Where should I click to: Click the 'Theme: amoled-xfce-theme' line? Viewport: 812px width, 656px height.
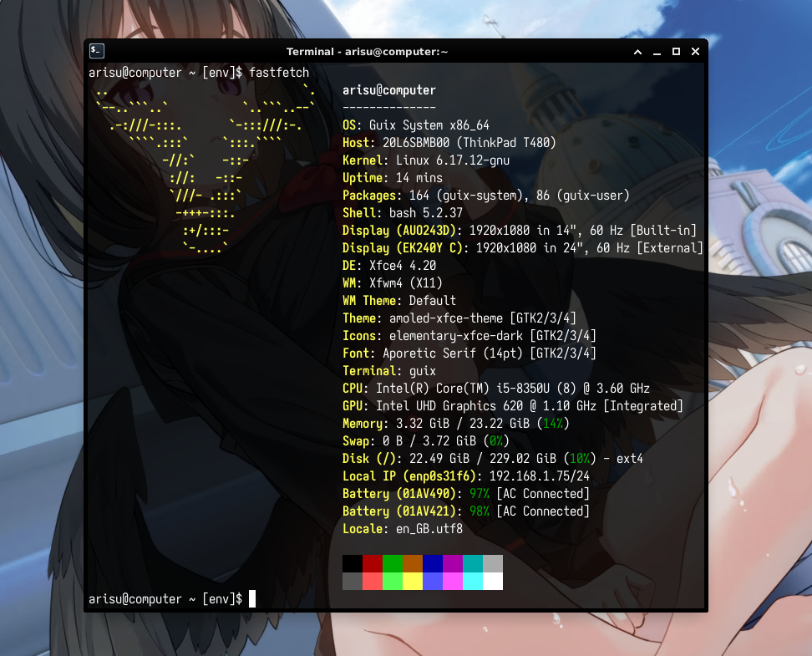pos(459,318)
